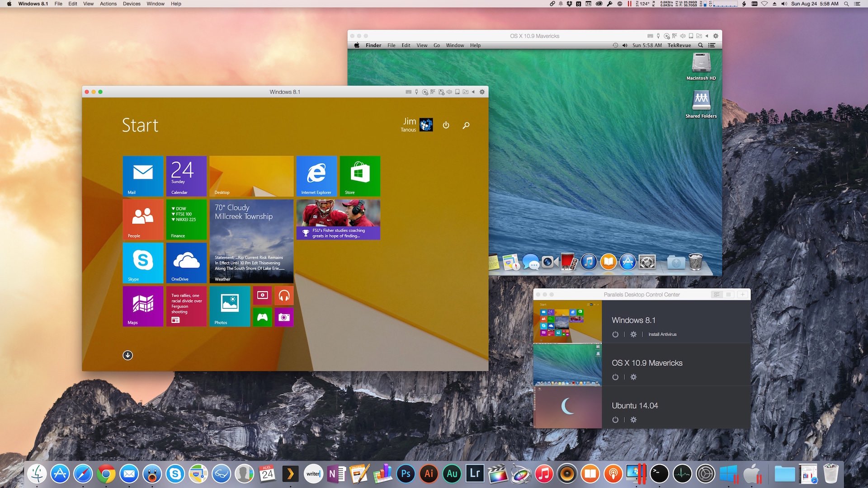Open Notification Center in host menu bar
This screenshot has width=868, height=488.
857,4
